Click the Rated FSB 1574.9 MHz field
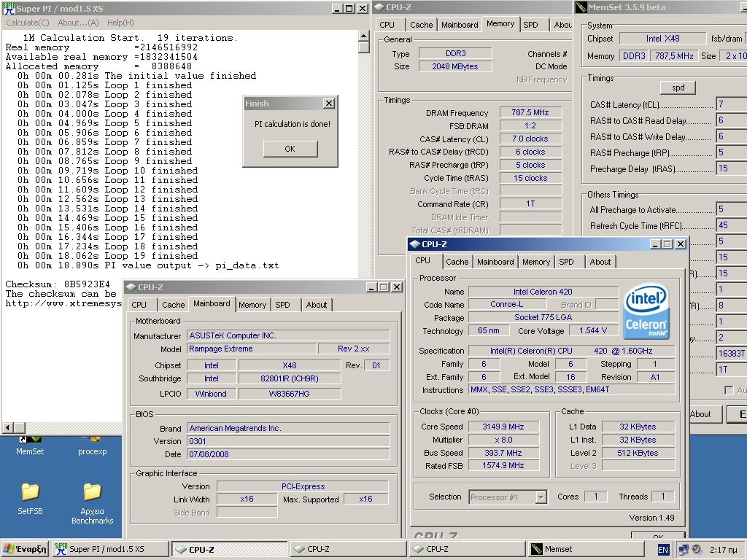 [x=503, y=466]
